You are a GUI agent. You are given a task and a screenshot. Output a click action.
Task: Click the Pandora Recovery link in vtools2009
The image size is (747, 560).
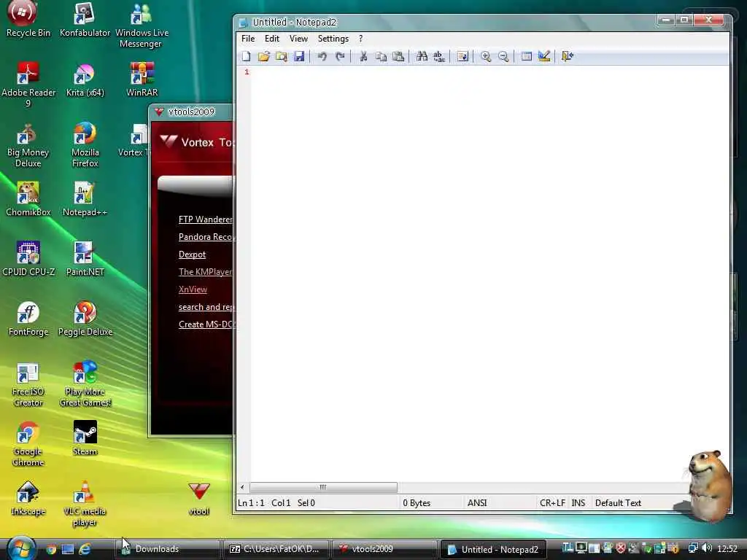tap(206, 237)
